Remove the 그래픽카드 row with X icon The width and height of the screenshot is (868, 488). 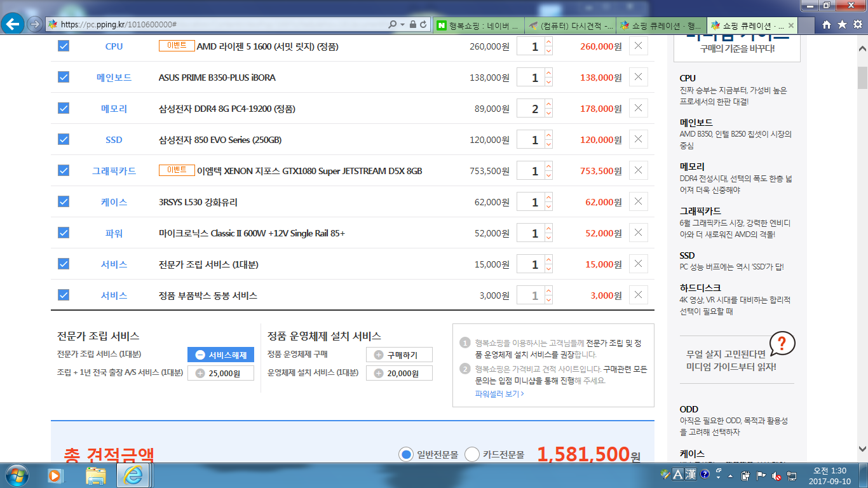coord(639,170)
